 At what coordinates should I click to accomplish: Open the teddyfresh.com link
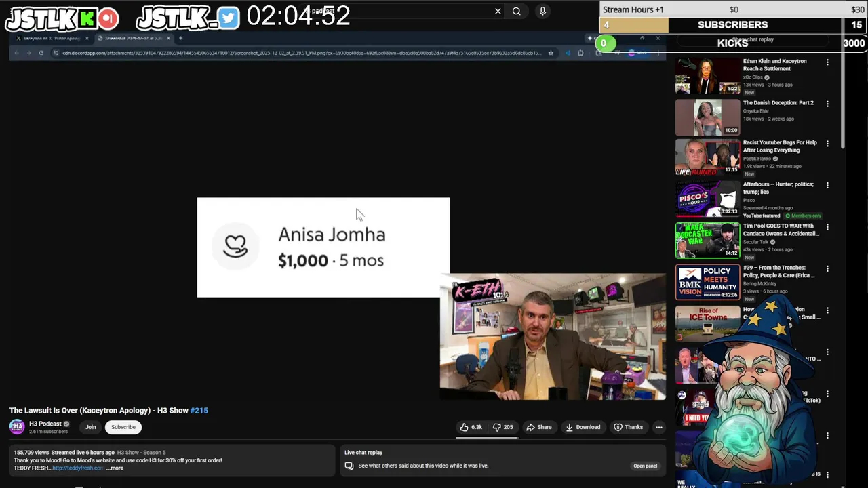pos(78,468)
